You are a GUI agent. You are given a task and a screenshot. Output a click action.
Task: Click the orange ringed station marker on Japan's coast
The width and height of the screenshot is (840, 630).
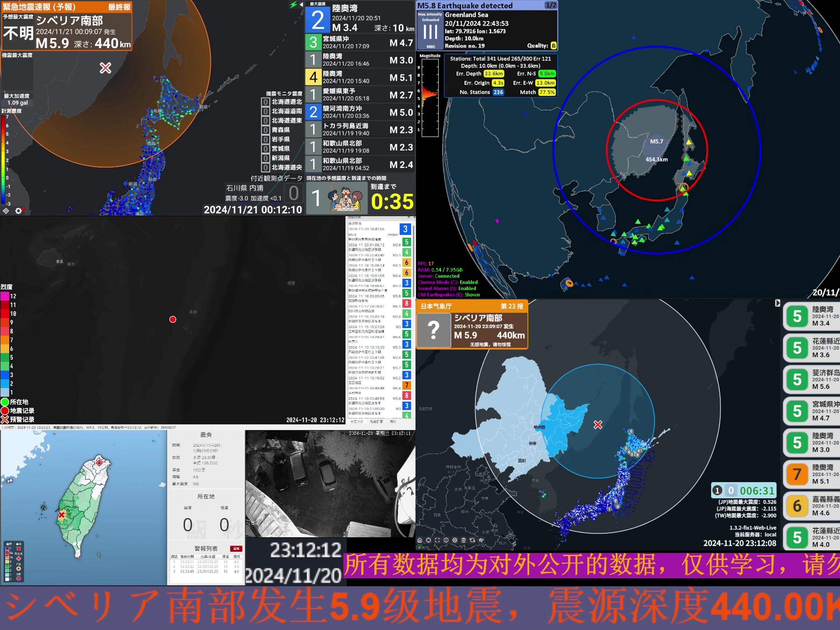(x=683, y=187)
